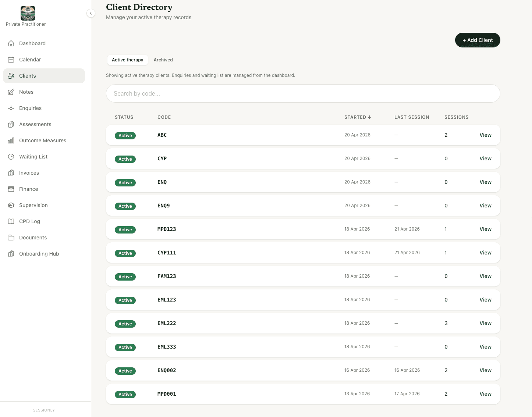Open Waiting List section
532x417 pixels.
tap(44, 157)
